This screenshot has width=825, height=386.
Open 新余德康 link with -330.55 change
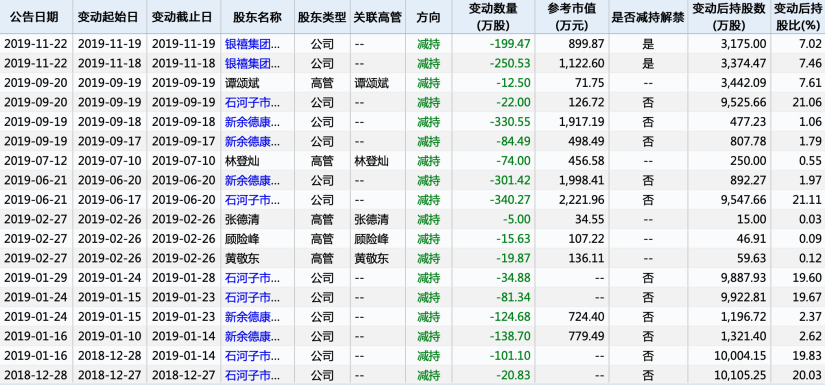click(252, 122)
